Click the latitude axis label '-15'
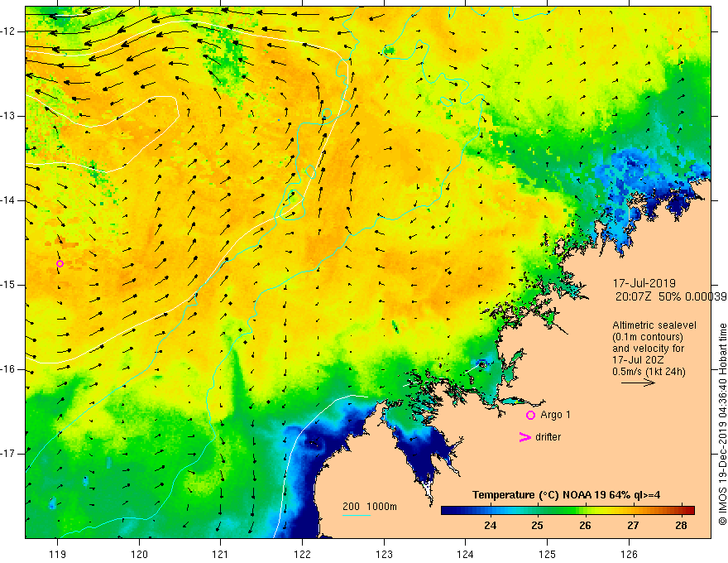The image size is (728, 563). click(x=9, y=285)
